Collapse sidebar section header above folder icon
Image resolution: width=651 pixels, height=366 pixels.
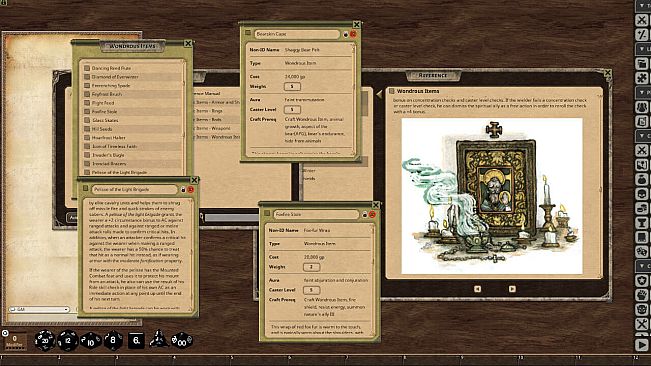[644, 49]
